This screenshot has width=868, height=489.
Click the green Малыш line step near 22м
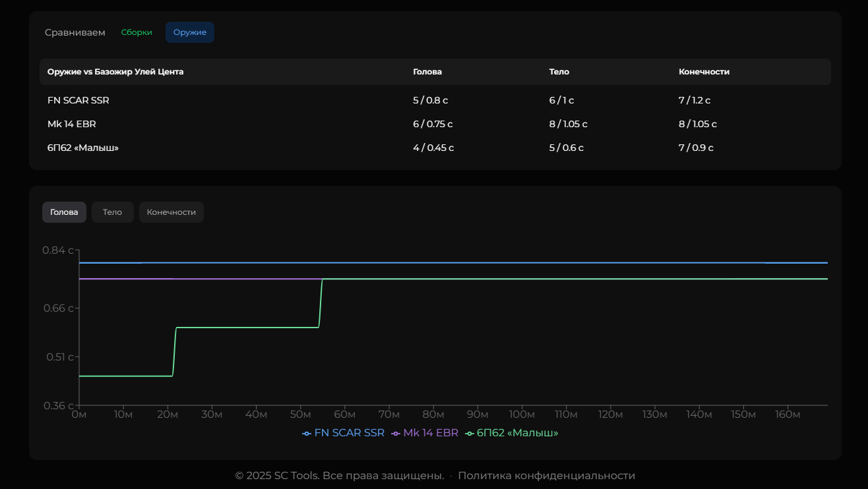174,351
